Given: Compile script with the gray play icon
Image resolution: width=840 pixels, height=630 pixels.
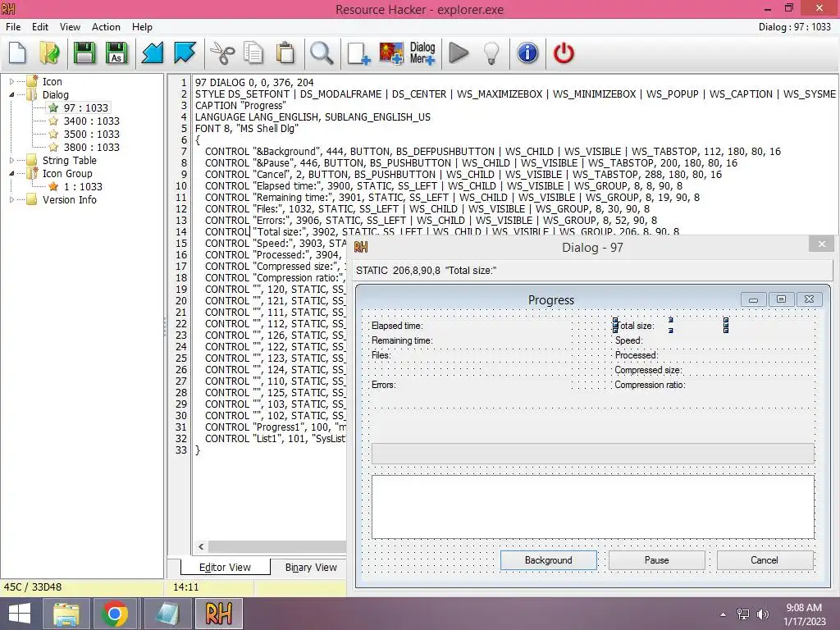Looking at the screenshot, I should click(459, 53).
